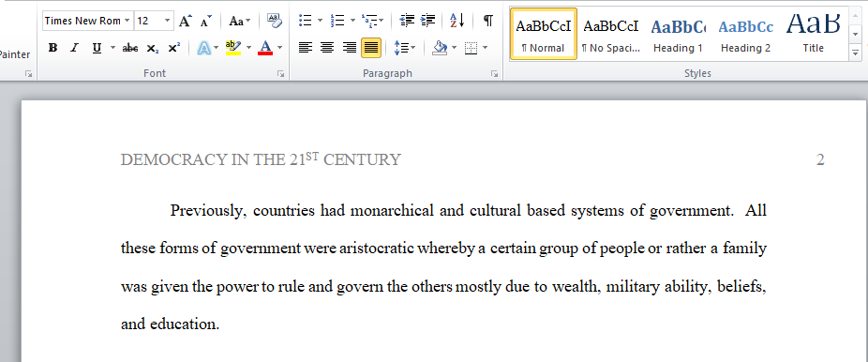Apply the Heading 1 style
The width and height of the screenshot is (868, 362).
678,34
